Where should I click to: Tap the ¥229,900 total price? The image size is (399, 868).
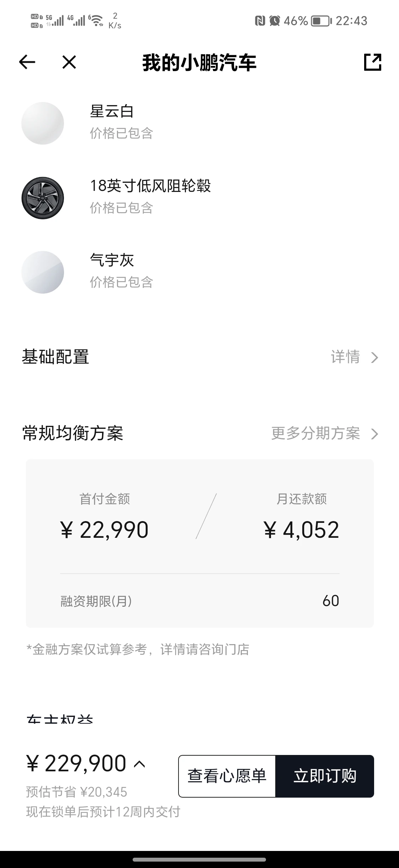[x=76, y=763]
